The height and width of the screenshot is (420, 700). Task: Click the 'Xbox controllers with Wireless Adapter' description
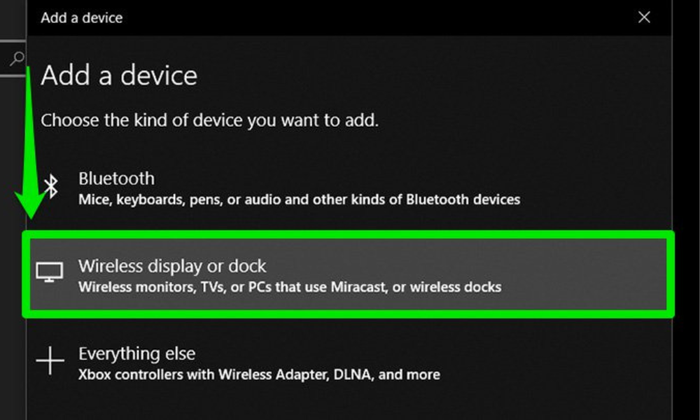pos(258,375)
